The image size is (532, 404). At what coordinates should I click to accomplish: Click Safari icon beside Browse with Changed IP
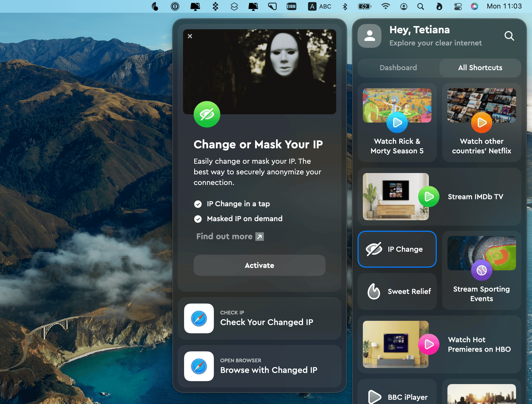(199, 366)
